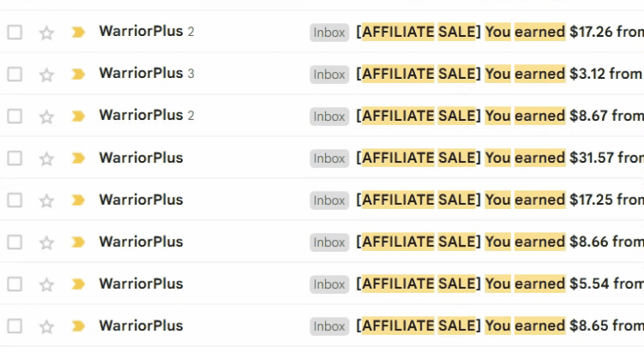Star the $3.12 affiliate sale email
The image size is (644, 352).
pyautogui.click(x=46, y=75)
